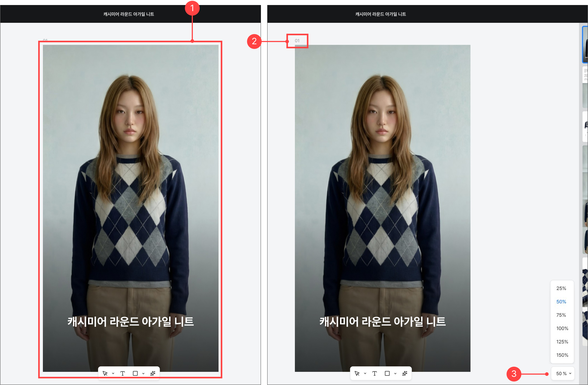Choose the highlighted 50% zoom option
Screen dimensions: 588x385
561,302
